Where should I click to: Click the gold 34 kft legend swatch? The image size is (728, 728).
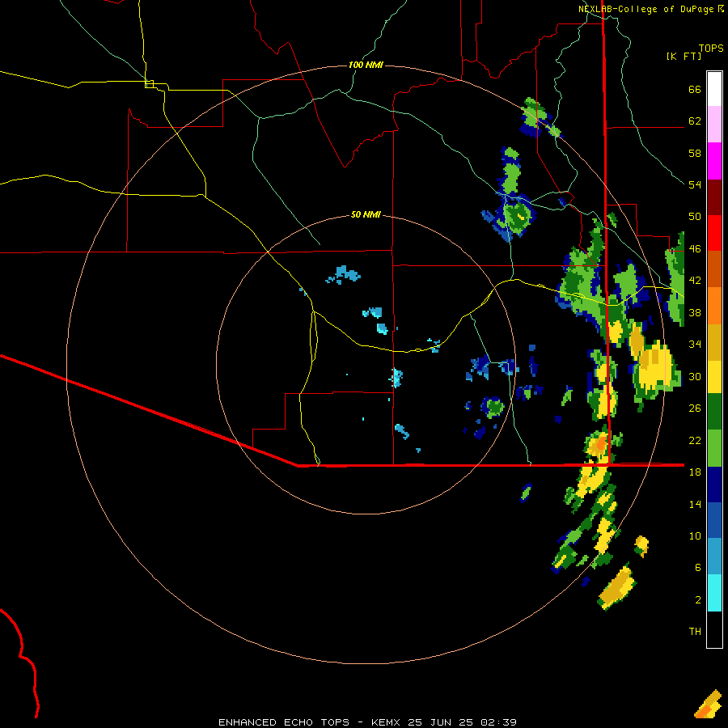point(714,342)
